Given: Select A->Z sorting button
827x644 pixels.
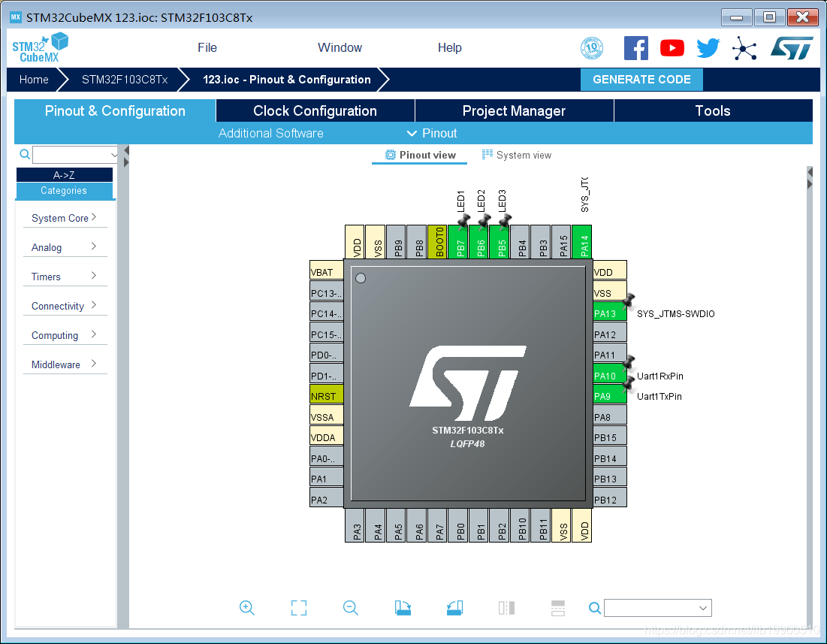Looking at the screenshot, I should point(65,175).
